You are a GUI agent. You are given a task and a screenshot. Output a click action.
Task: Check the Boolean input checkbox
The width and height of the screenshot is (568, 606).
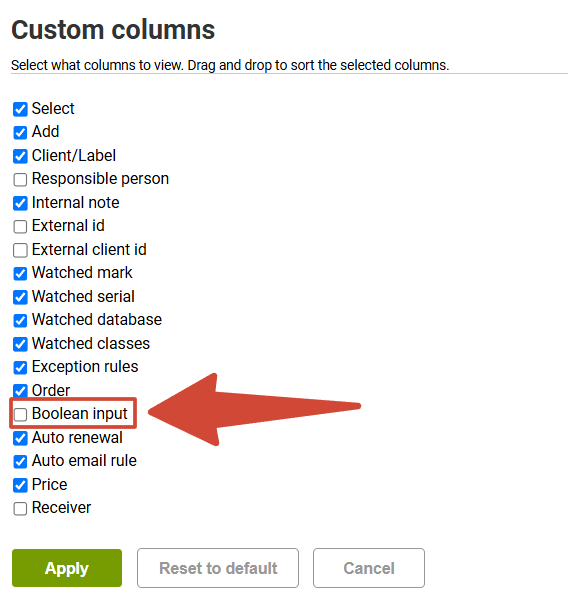pyautogui.click(x=20, y=415)
